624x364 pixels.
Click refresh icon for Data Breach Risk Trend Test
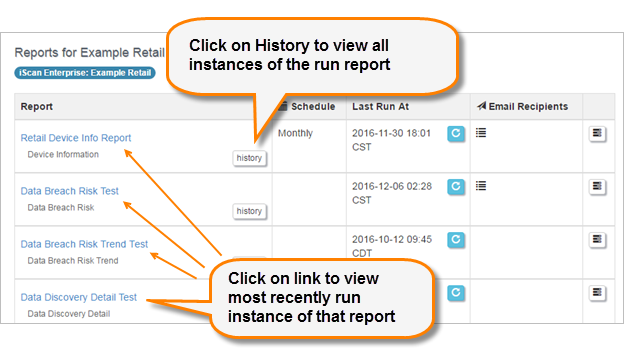pyautogui.click(x=456, y=240)
